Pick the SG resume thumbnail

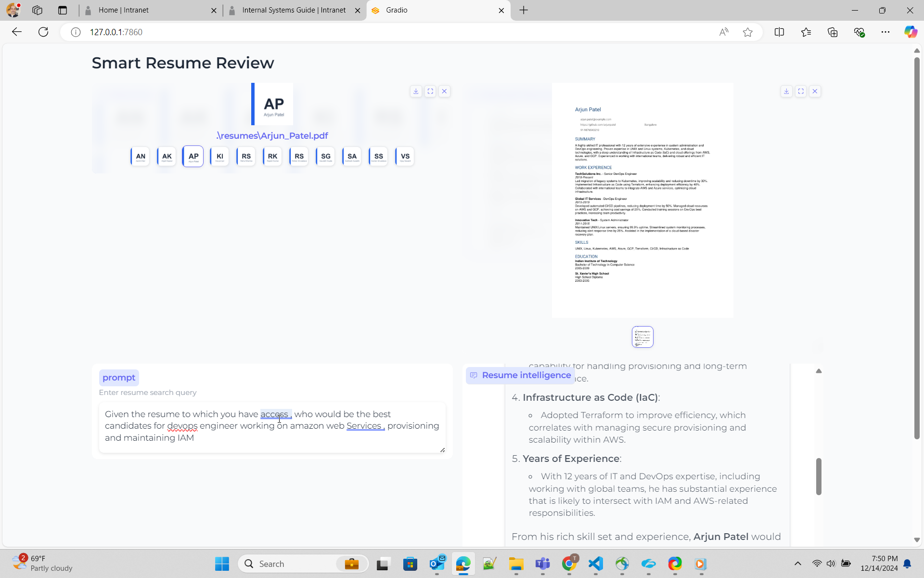[325, 157]
